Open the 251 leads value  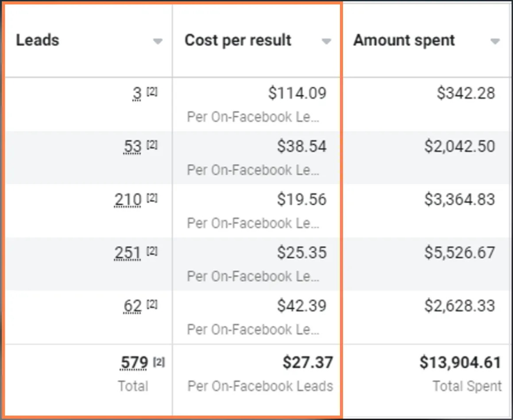pyautogui.click(x=127, y=253)
